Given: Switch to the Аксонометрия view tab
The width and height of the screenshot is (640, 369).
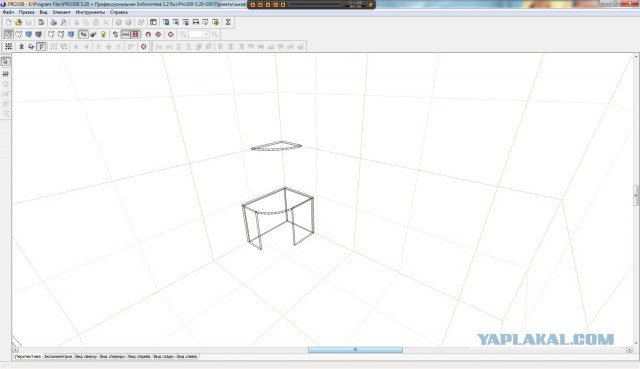Looking at the screenshot, I should pyautogui.click(x=58, y=356).
